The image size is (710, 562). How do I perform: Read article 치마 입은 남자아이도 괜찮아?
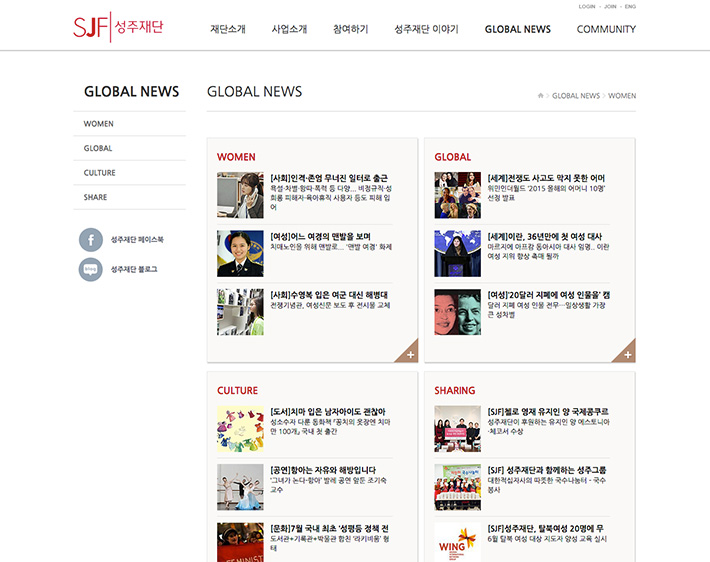tap(328, 412)
